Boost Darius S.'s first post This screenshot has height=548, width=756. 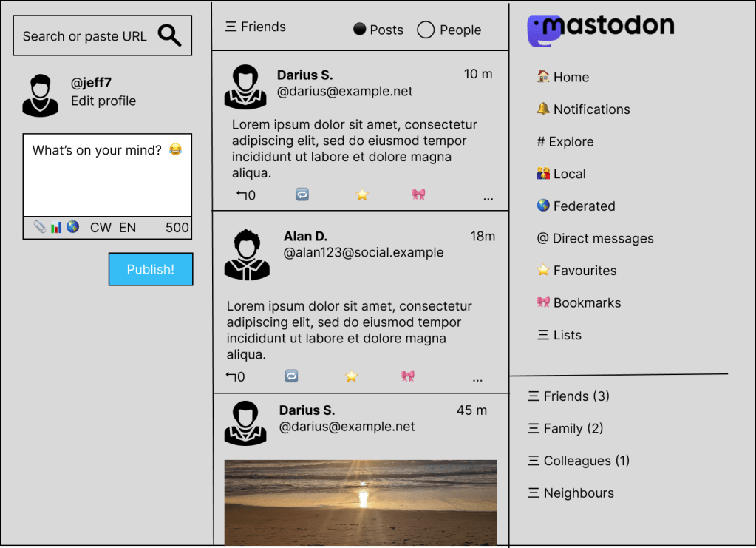pyautogui.click(x=302, y=194)
